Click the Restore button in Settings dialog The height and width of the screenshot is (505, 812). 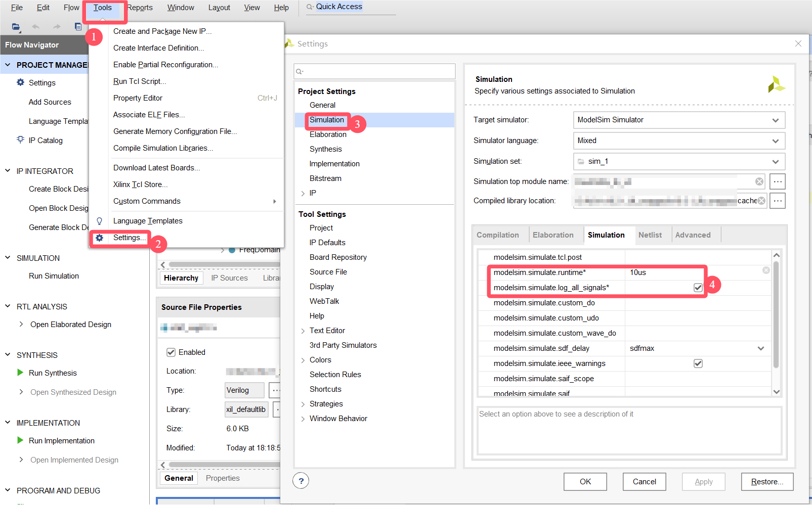tap(767, 481)
